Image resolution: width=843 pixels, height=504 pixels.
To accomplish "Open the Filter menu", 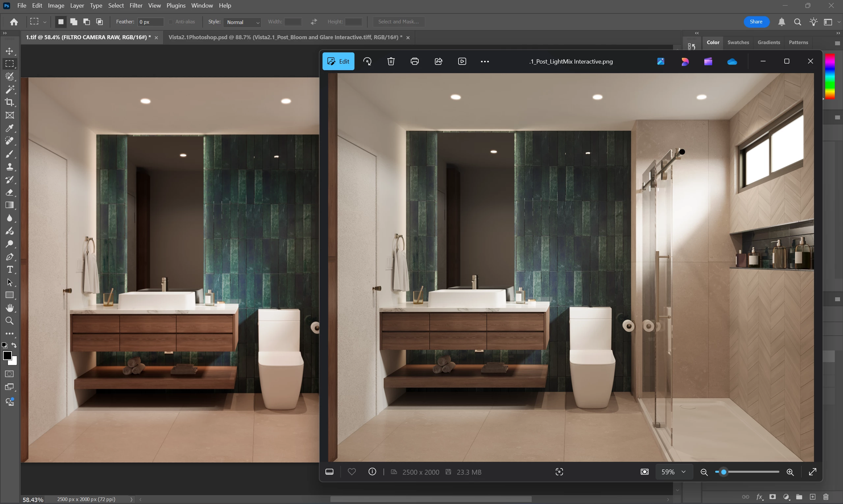I will (136, 5).
